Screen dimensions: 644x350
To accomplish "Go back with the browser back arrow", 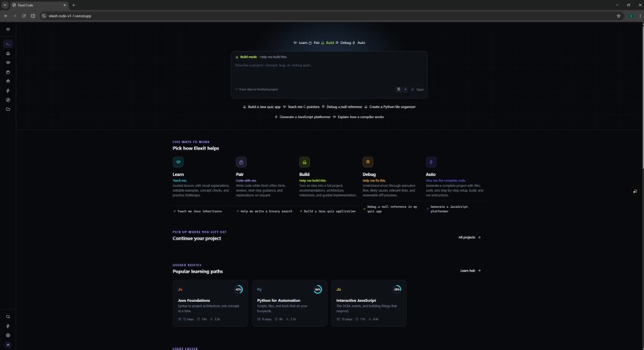I will click(x=6, y=16).
